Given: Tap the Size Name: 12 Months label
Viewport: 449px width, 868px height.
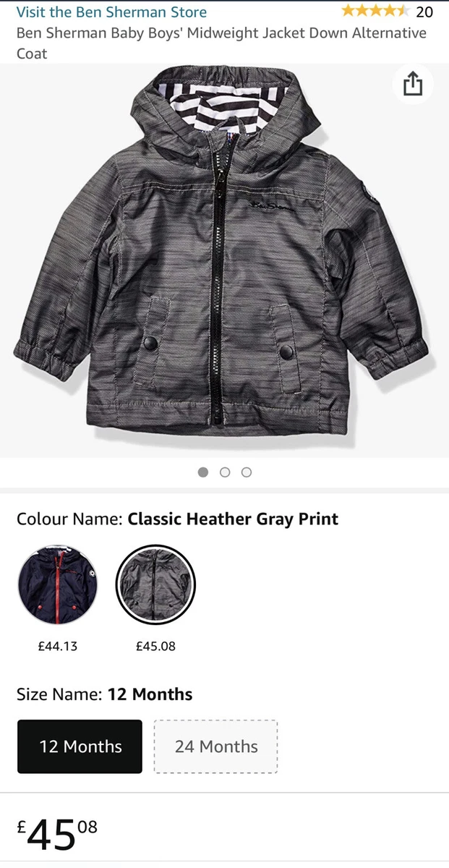Looking at the screenshot, I should pos(104,694).
